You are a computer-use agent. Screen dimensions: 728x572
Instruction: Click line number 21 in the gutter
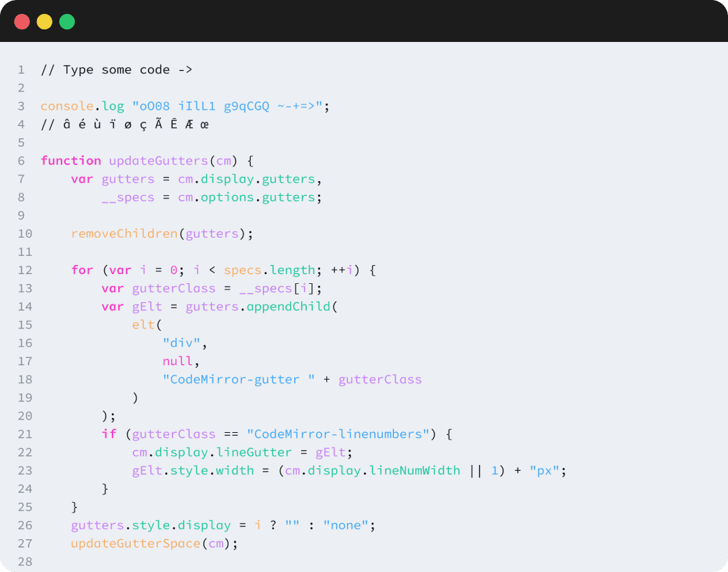[x=24, y=434]
